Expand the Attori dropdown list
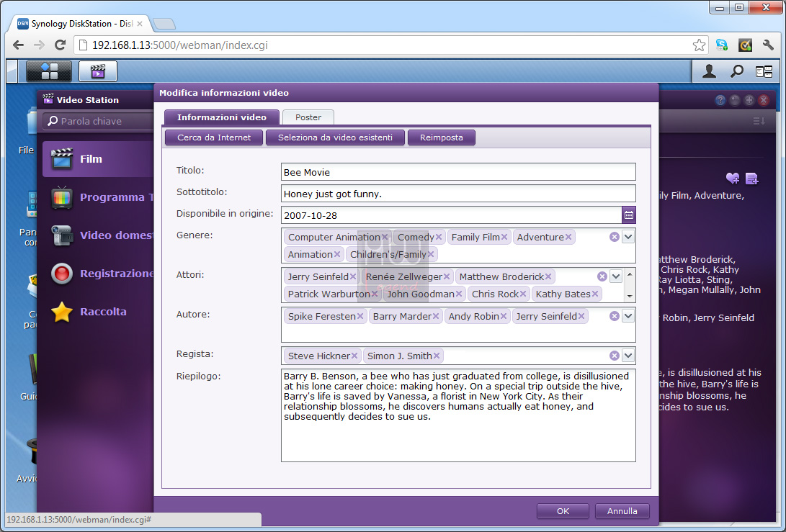Screen dimensions: 786x532 (616, 276)
